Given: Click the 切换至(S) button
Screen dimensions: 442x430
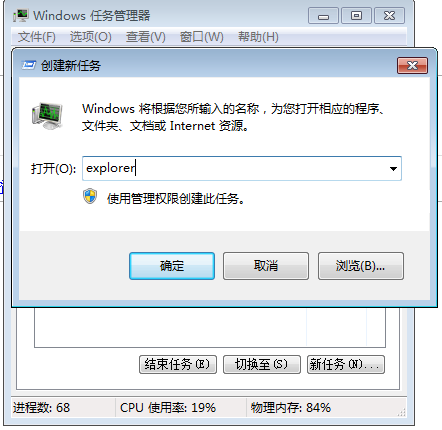Looking at the screenshot, I should [x=262, y=364].
